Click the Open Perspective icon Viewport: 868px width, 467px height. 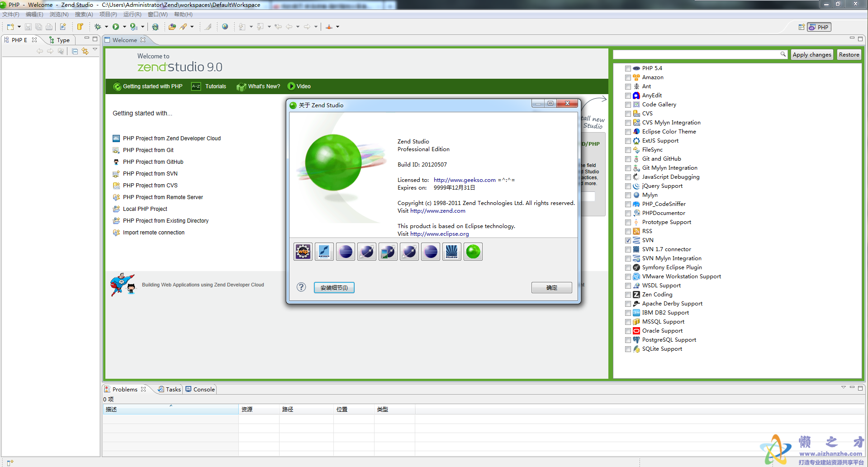tap(801, 27)
